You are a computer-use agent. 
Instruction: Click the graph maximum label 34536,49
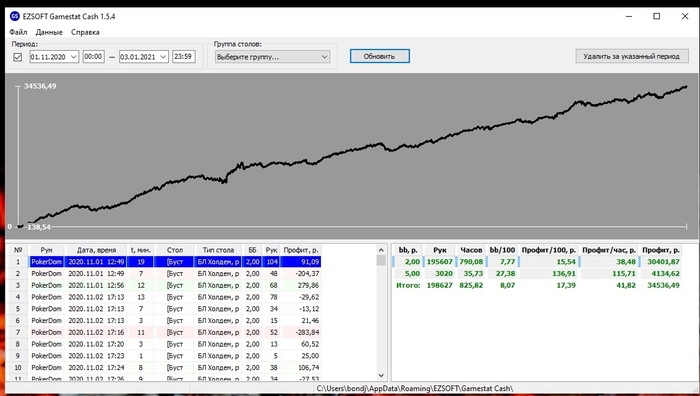[x=40, y=86]
